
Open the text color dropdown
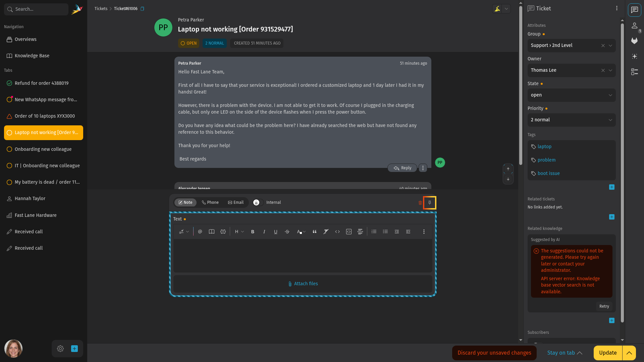pos(301,232)
